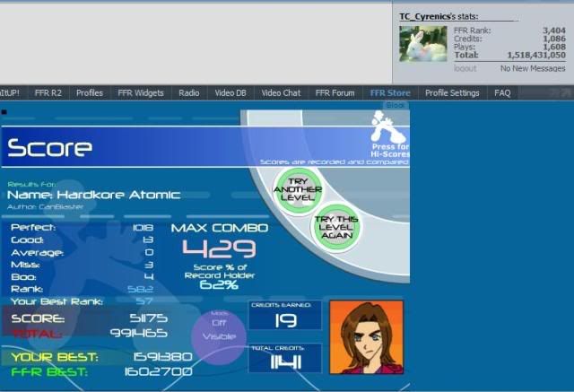This screenshot has height=392, width=574.
Task: Click the logout link
Action: click(465, 68)
